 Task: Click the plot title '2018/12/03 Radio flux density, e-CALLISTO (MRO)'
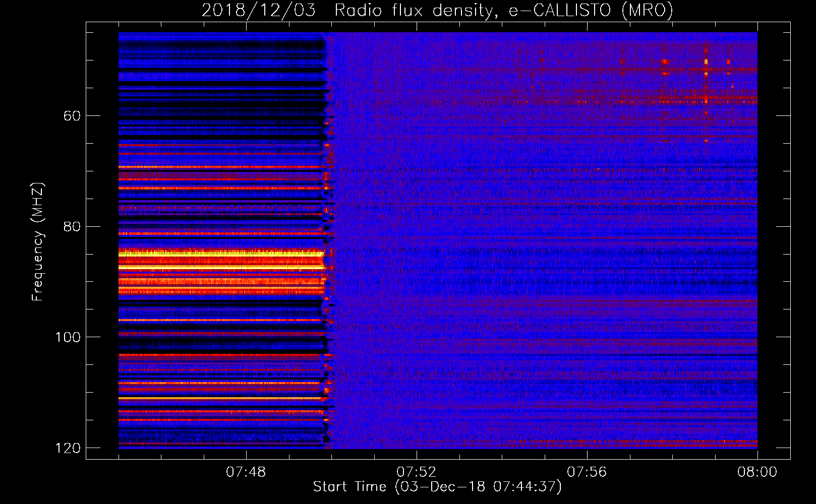point(437,10)
